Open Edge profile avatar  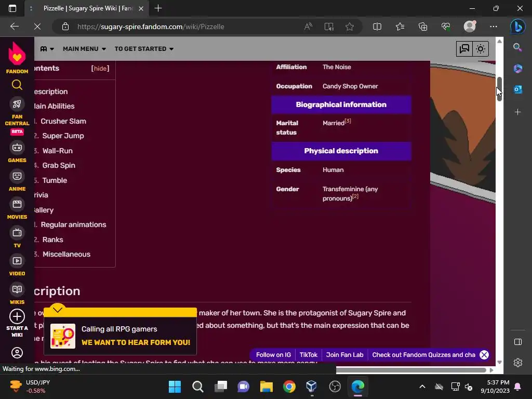[470, 26]
